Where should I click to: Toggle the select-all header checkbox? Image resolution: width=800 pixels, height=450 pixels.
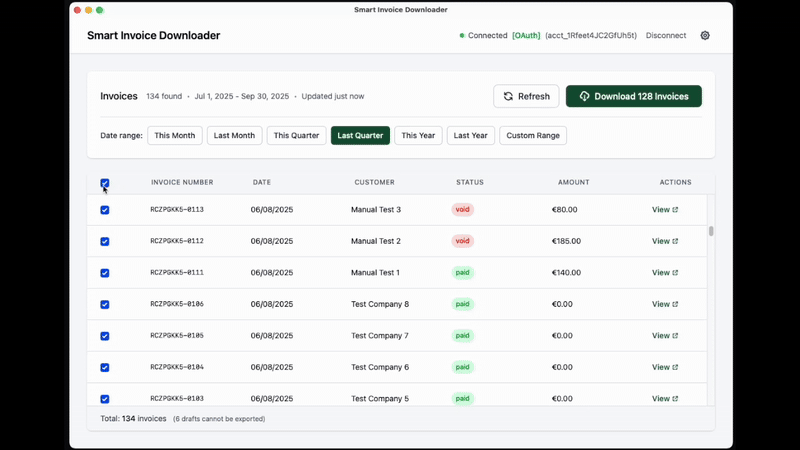(105, 183)
